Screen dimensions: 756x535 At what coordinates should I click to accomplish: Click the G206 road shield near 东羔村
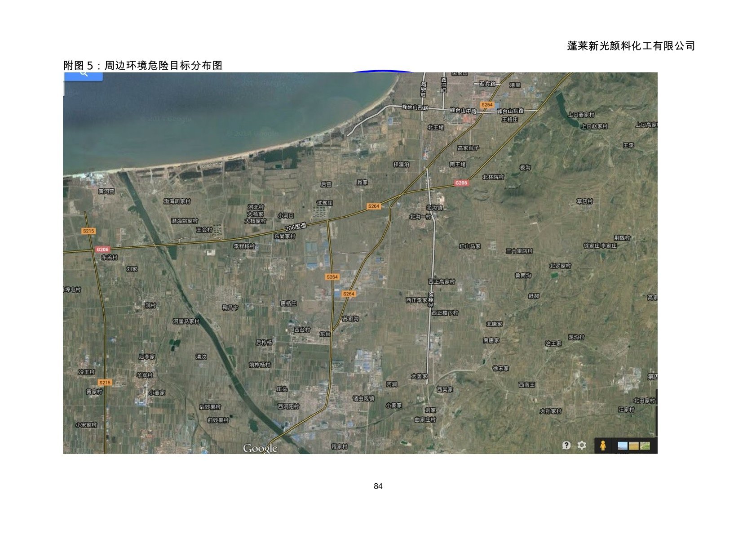102,250
